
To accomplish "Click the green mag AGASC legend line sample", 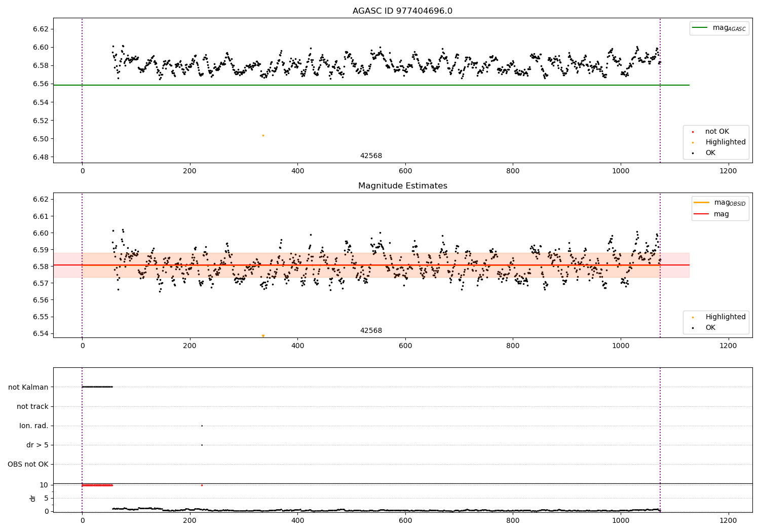I will tap(700, 28).
